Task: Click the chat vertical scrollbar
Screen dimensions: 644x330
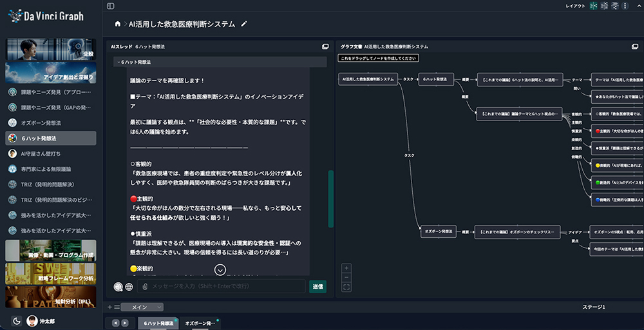Action: click(x=331, y=199)
